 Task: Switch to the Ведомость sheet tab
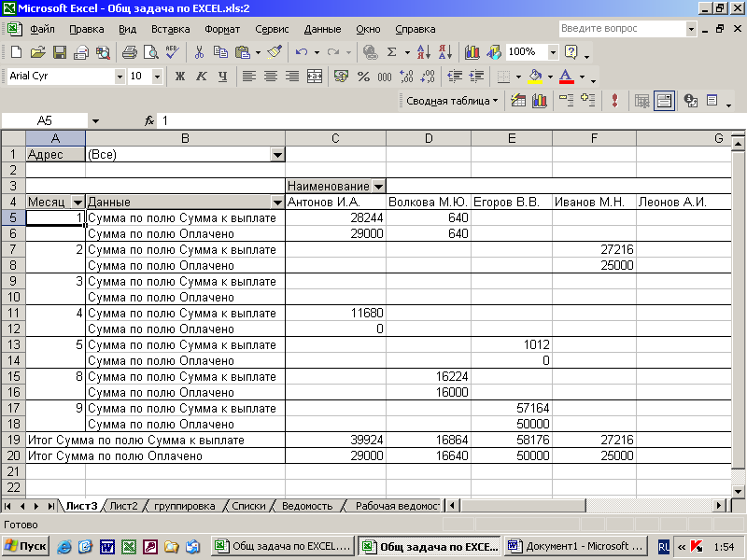click(307, 506)
